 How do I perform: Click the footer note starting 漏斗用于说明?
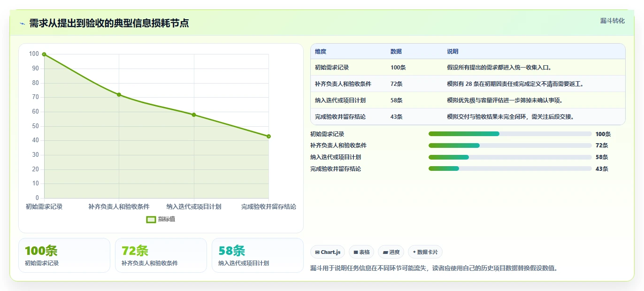434,268
